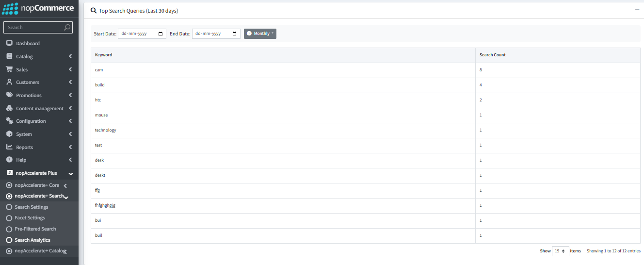Click the keyword cell 'buil'
This screenshot has width=644, height=265.
click(283, 235)
